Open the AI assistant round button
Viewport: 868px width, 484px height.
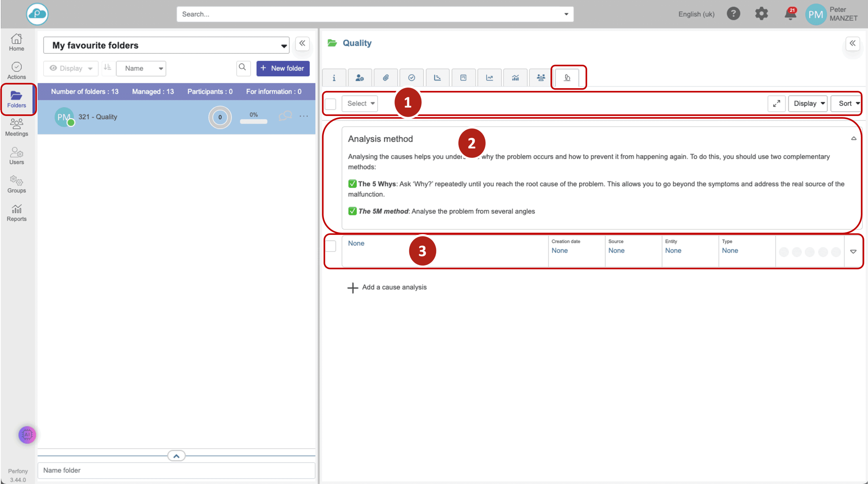27,435
